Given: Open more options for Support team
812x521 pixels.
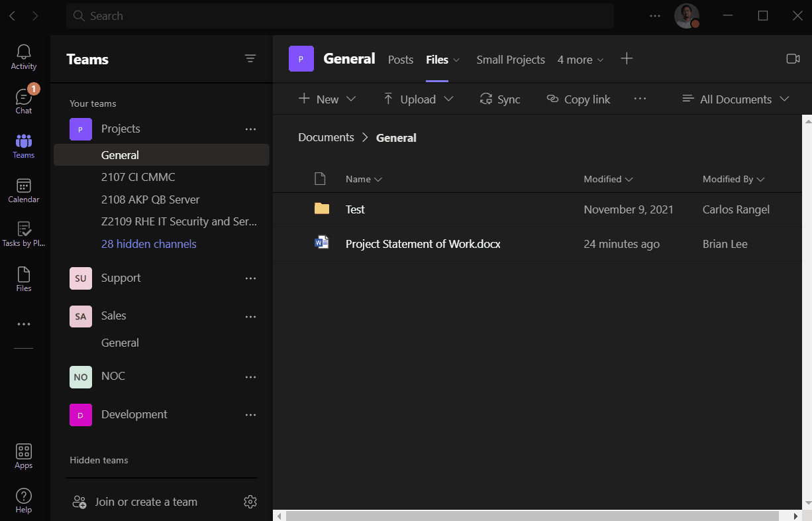Looking at the screenshot, I should (x=250, y=278).
